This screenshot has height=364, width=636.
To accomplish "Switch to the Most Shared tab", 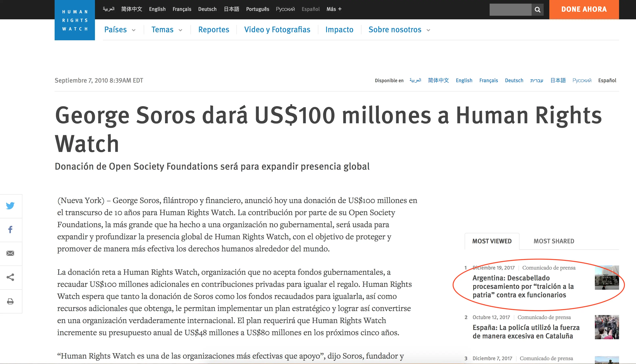I will tap(554, 241).
